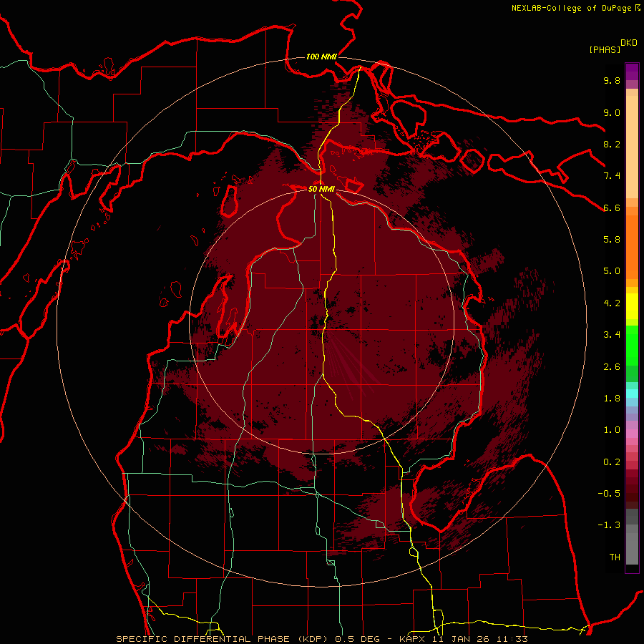
Task: Click the 3.4 scale value
Action: [612, 335]
